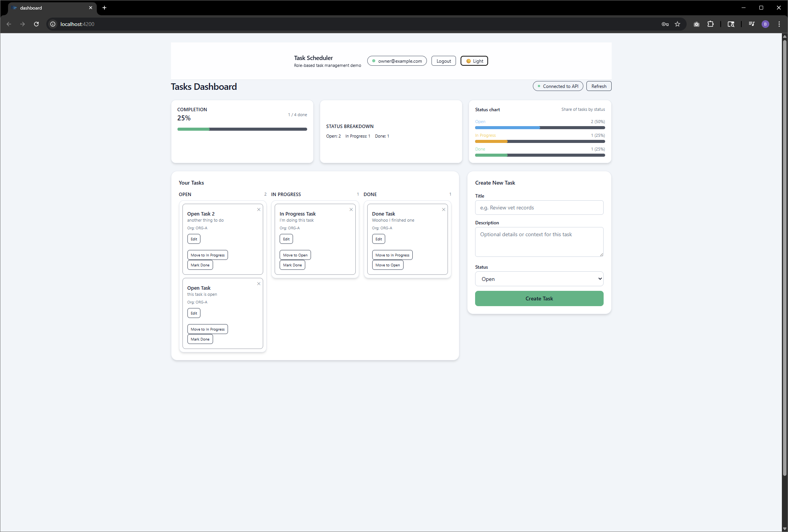Click the browser profile avatar icon
This screenshot has height=532, width=788.
click(x=765, y=24)
